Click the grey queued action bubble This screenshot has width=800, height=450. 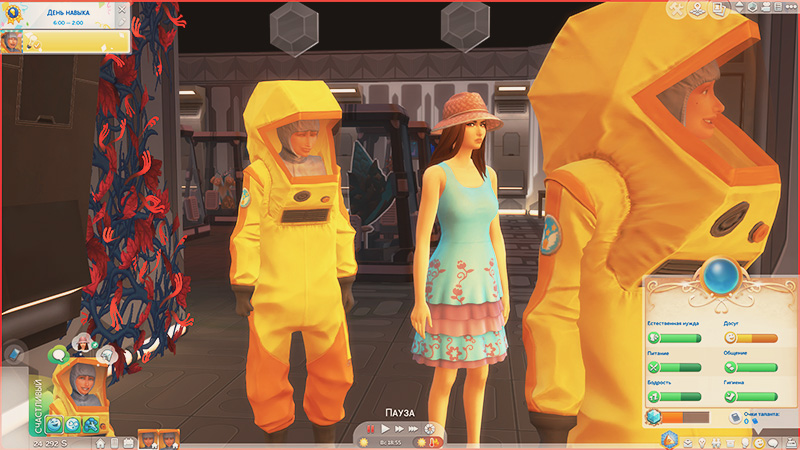[107, 356]
